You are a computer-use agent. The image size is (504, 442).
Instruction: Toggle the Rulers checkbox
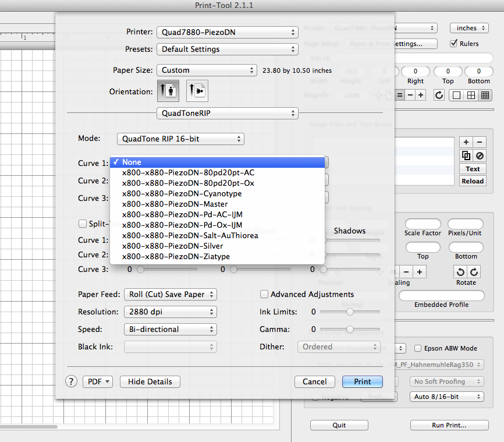point(455,44)
